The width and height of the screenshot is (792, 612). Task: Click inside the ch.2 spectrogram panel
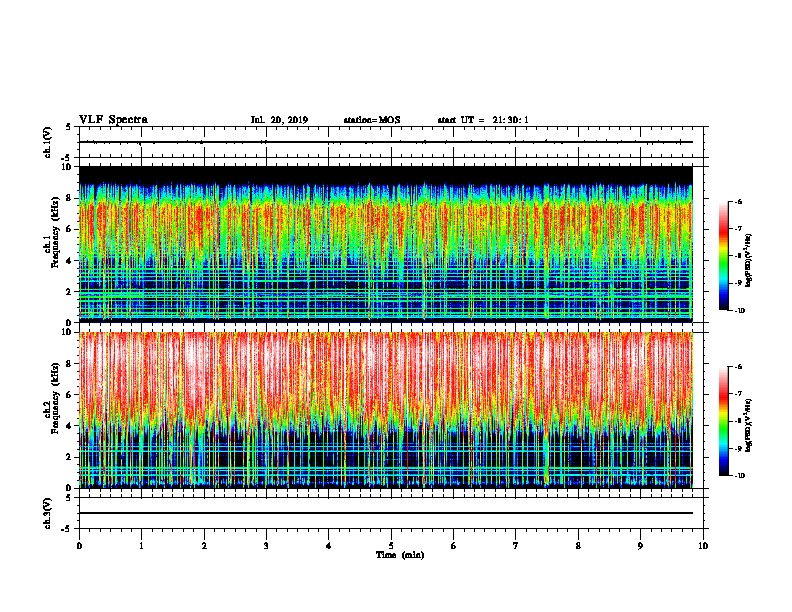[x=386, y=410]
